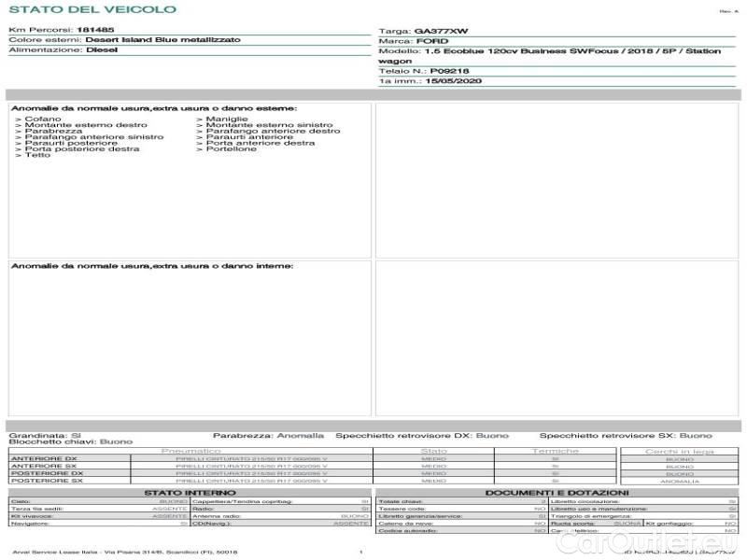Select the 'Codice autoradio:' row label
This screenshot has width=747, height=560.
[x=407, y=531]
